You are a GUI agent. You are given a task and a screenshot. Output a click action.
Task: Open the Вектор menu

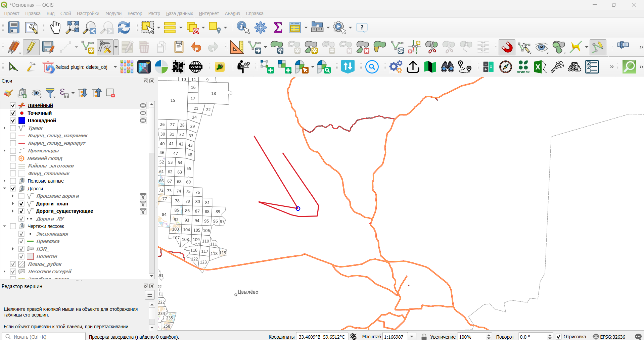tap(135, 13)
